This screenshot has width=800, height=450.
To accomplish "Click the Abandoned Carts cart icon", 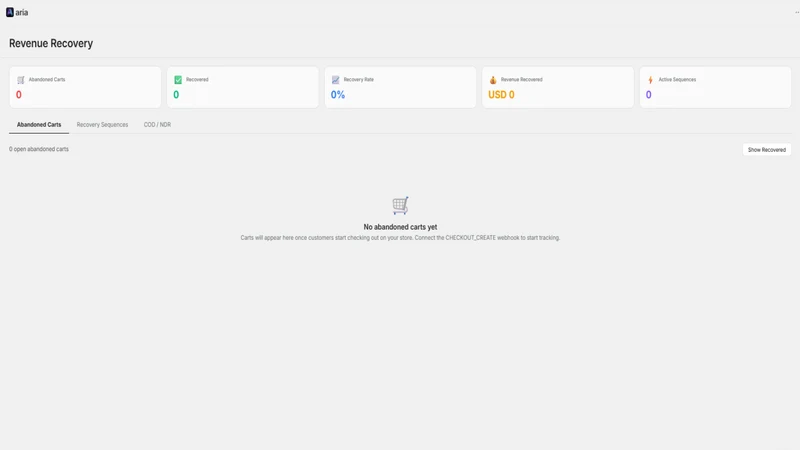I will click(21, 80).
